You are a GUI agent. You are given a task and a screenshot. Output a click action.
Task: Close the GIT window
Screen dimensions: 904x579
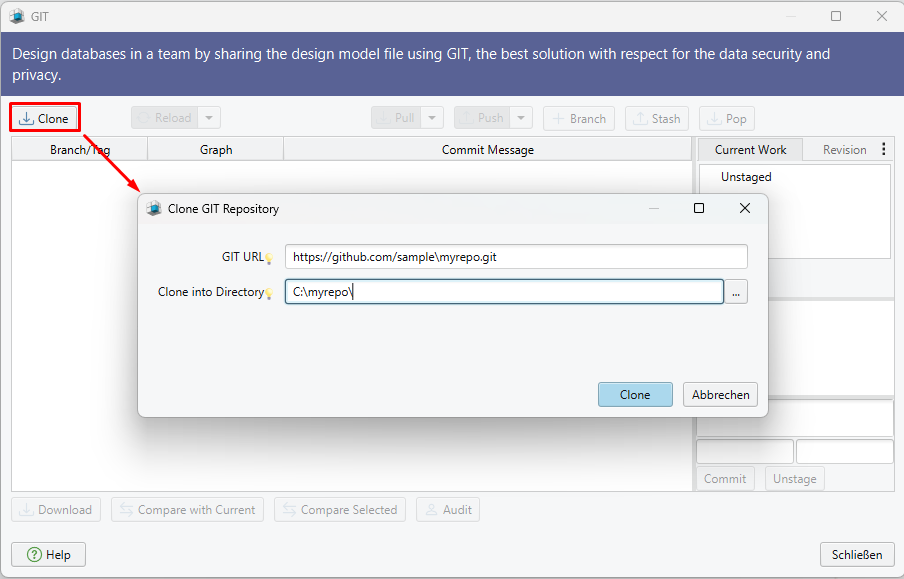[882, 16]
